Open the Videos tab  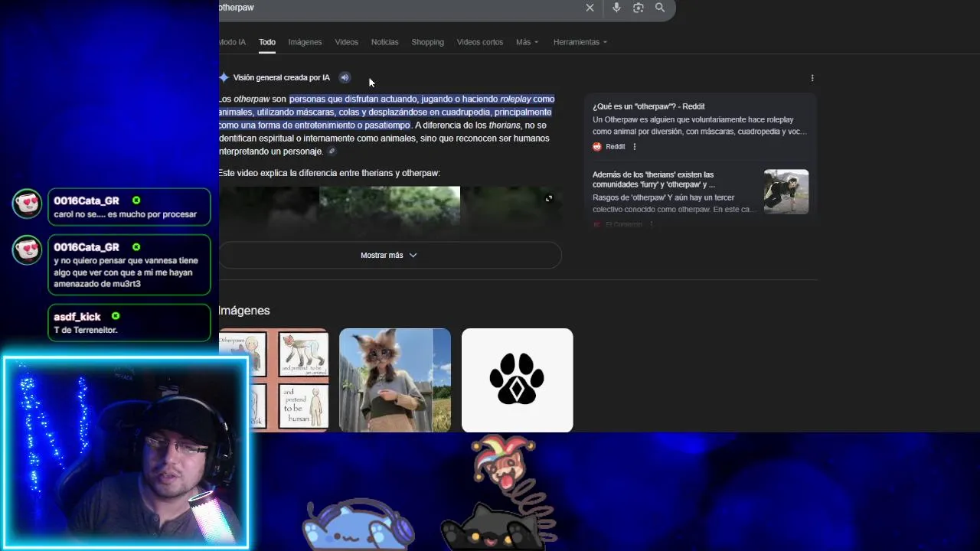(x=346, y=42)
